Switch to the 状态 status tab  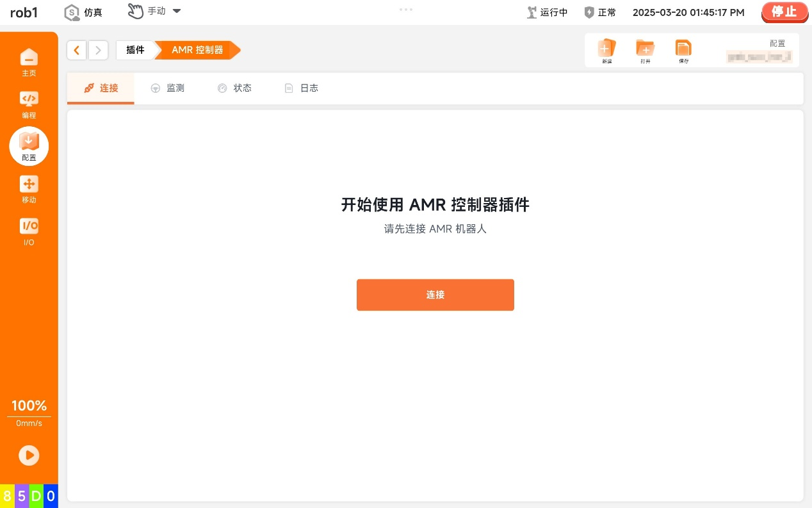pos(234,88)
